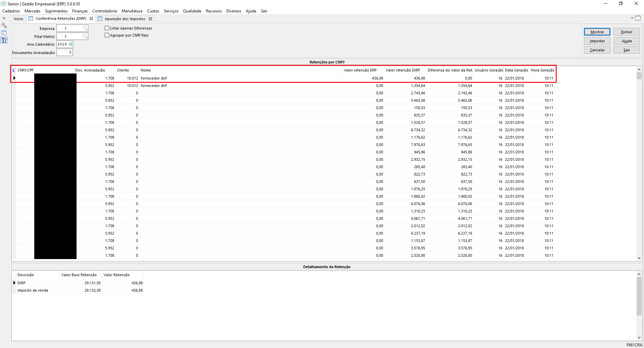This screenshot has height=348, width=644.
Task: Expand the DIRF row arrow in Detalhamento
Action: 14,283
